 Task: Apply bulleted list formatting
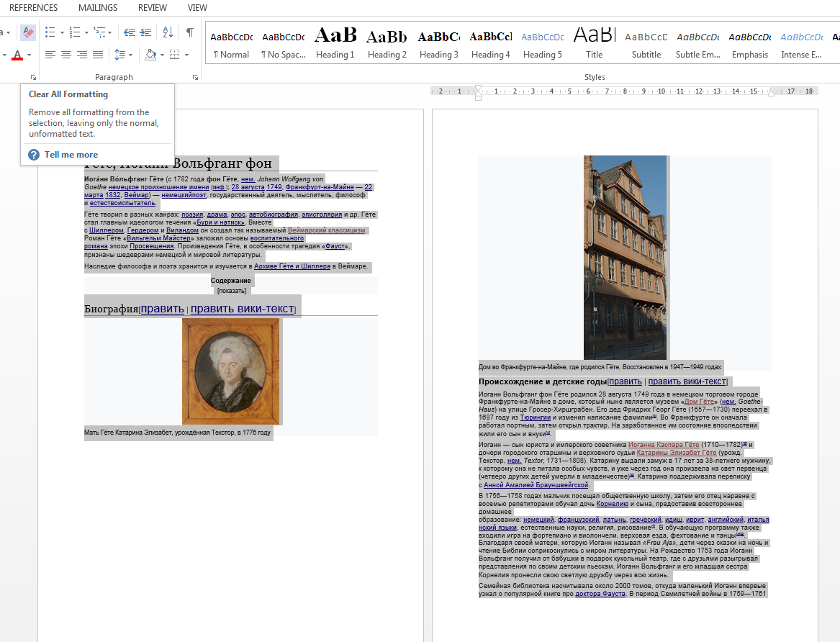point(50,32)
